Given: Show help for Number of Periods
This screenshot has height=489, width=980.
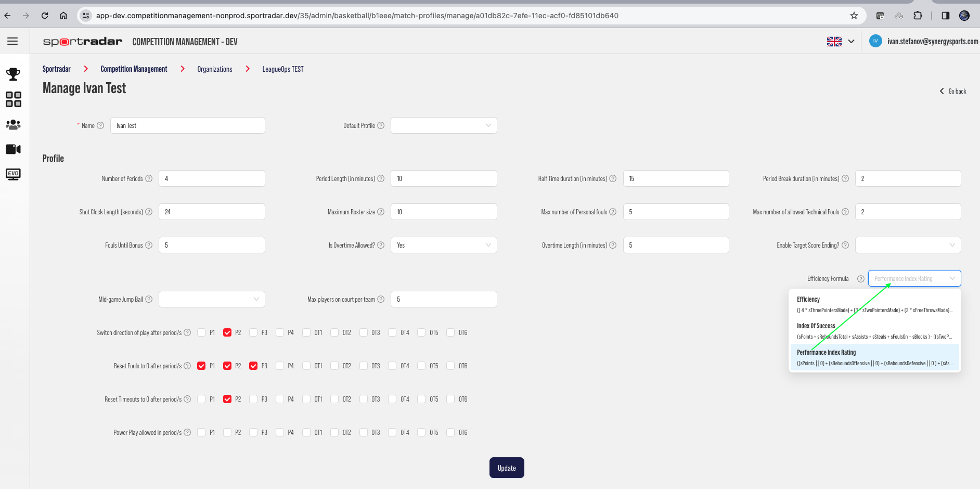Looking at the screenshot, I should (x=149, y=178).
